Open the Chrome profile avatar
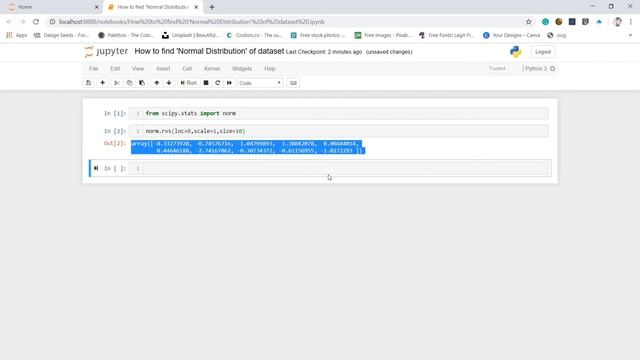640x360 pixels. (x=618, y=22)
